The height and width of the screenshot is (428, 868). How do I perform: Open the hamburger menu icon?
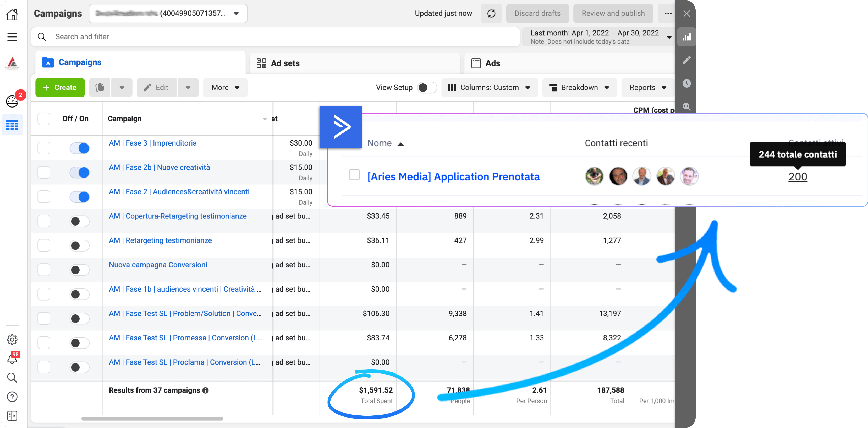(x=12, y=37)
